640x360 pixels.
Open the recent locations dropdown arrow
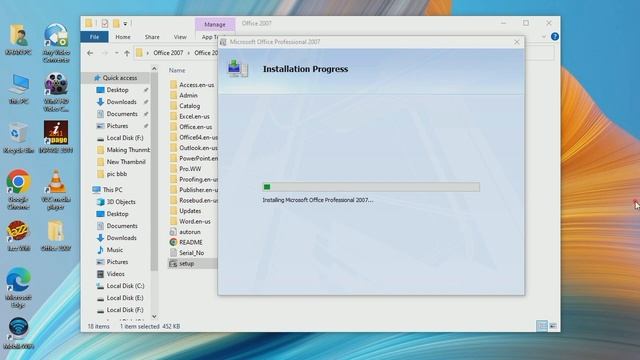coord(116,53)
